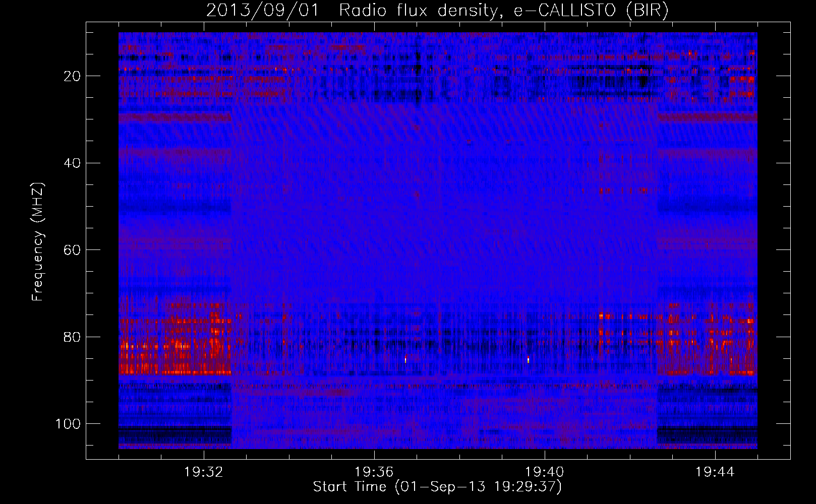
Task: Click the 40 frequency tick label
Action: point(73,163)
